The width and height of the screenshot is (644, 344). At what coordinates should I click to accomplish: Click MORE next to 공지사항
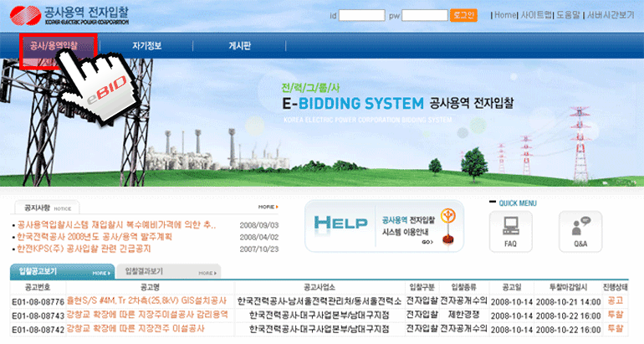click(x=268, y=207)
